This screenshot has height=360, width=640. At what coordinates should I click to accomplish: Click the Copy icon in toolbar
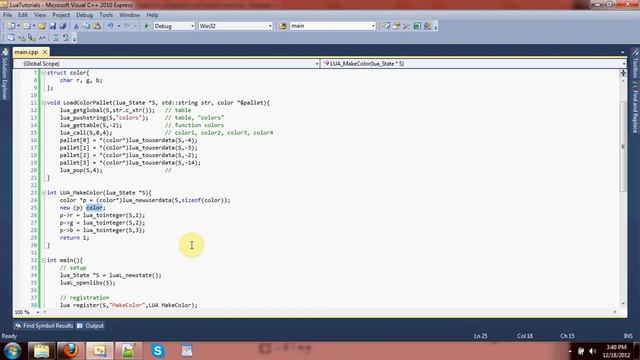point(87,26)
